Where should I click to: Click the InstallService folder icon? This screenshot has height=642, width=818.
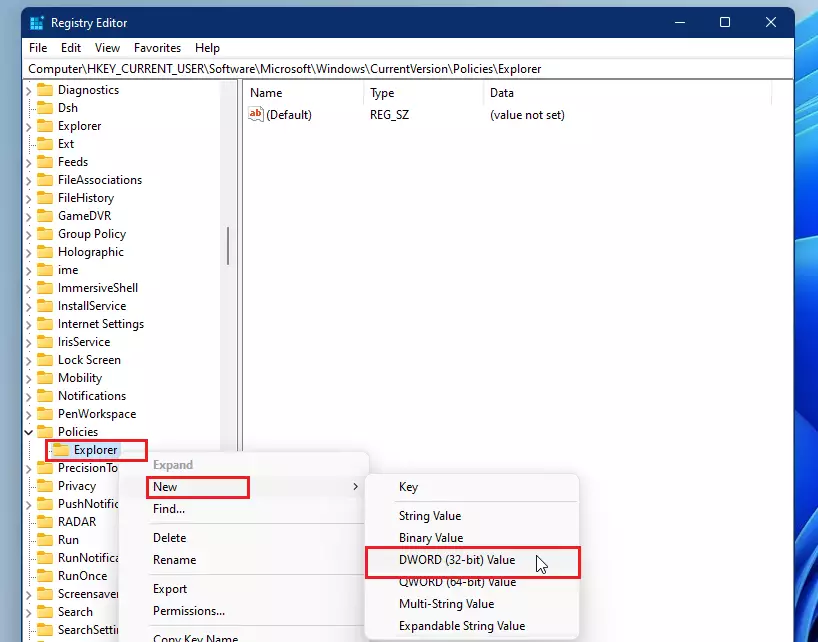pos(45,306)
